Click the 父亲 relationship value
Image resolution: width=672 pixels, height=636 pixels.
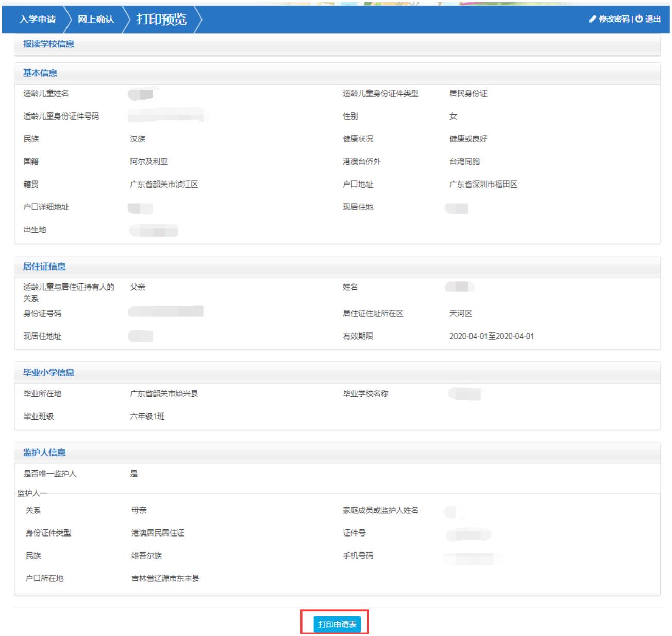click(x=138, y=287)
